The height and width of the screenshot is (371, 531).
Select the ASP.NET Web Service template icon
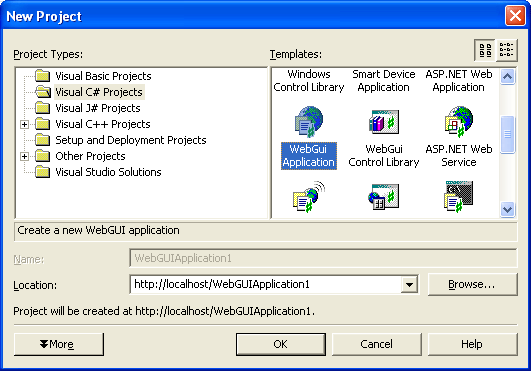(x=459, y=122)
